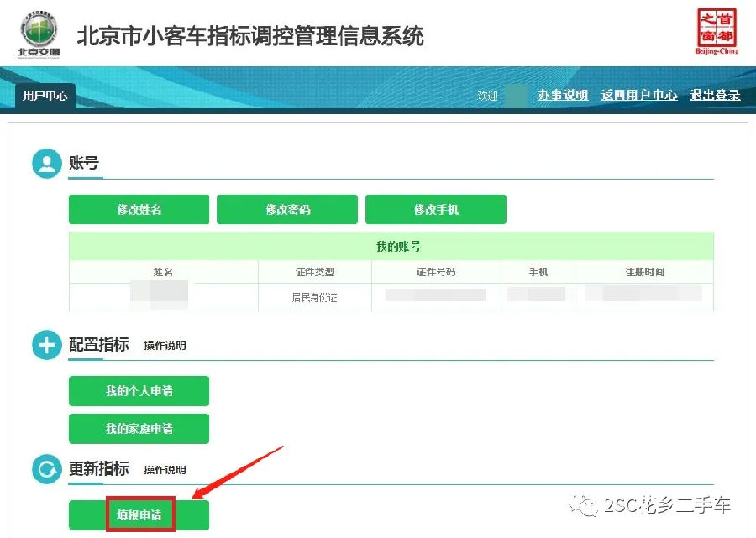Click the 更新指标 refresh circle icon

[47, 468]
